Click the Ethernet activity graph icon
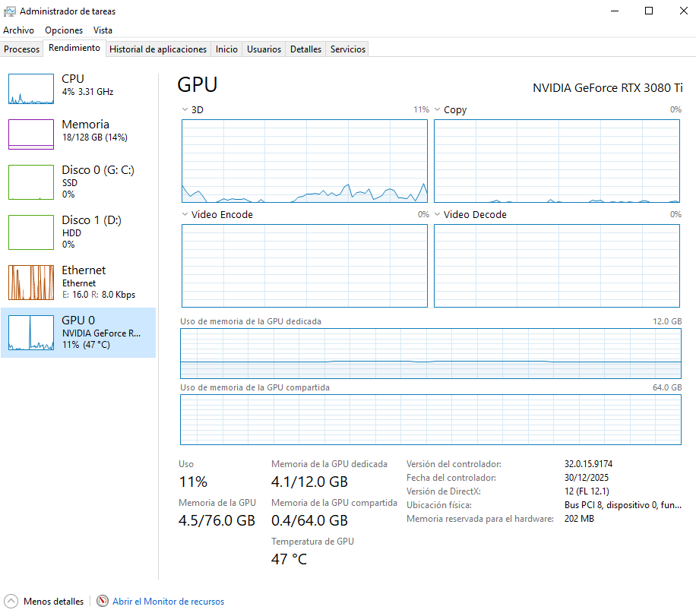Viewport: 696px width, 616px height. point(31,283)
